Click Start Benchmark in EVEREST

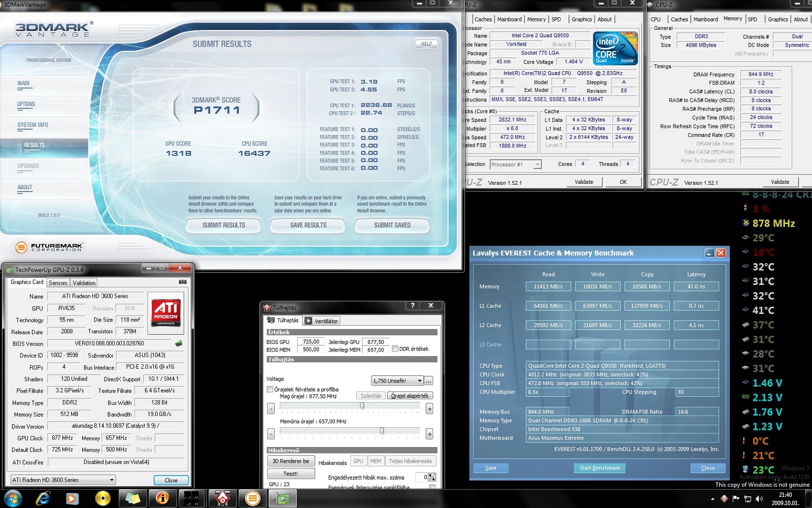point(600,468)
